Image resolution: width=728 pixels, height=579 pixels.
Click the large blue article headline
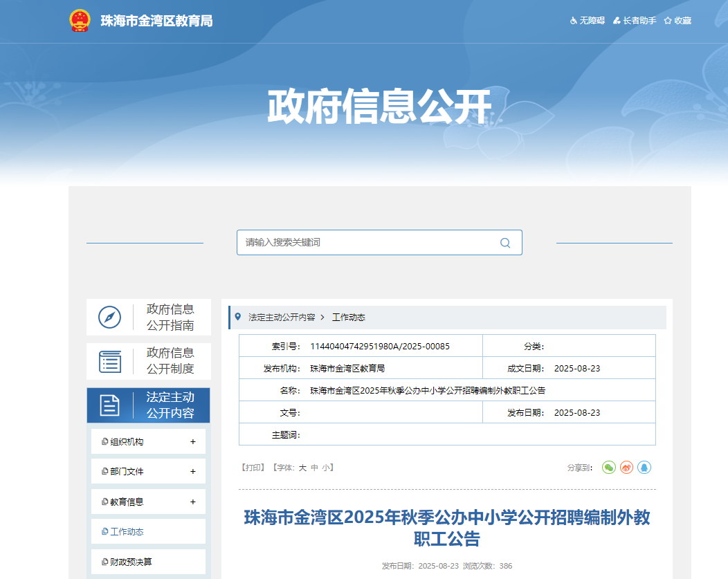pos(446,528)
